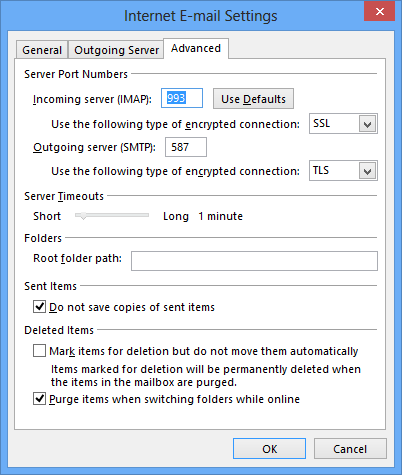This screenshot has height=475, width=402.
Task: Click the Cancel button
Action: point(350,449)
